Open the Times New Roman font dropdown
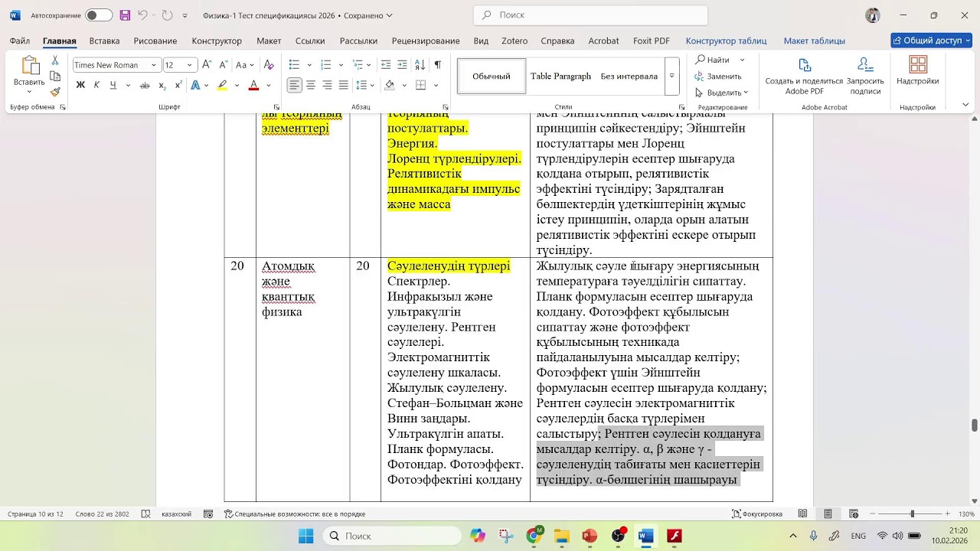Viewport: 980px width, 551px height. coord(154,65)
